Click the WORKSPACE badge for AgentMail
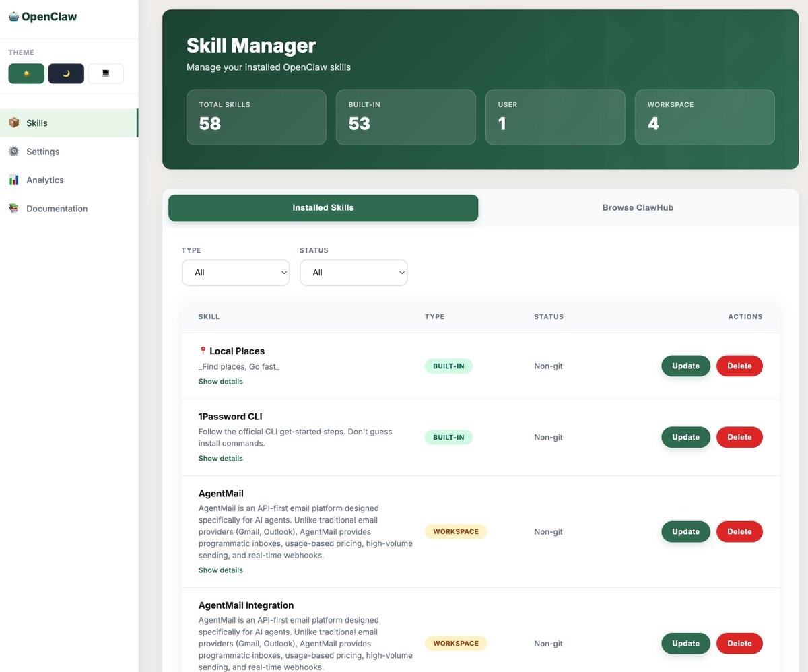This screenshot has width=808, height=672. 456,532
